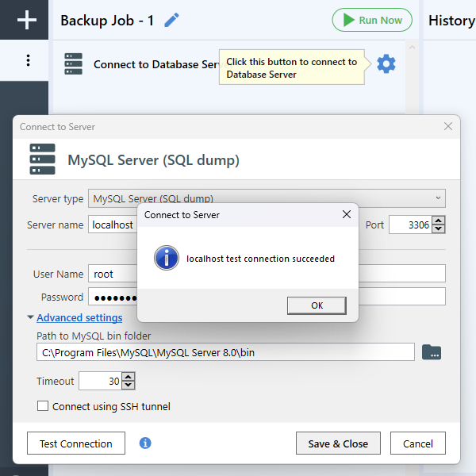Decrease Timeout with the down arrow
Image resolution: width=476 pixels, height=476 pixels.
129,385
